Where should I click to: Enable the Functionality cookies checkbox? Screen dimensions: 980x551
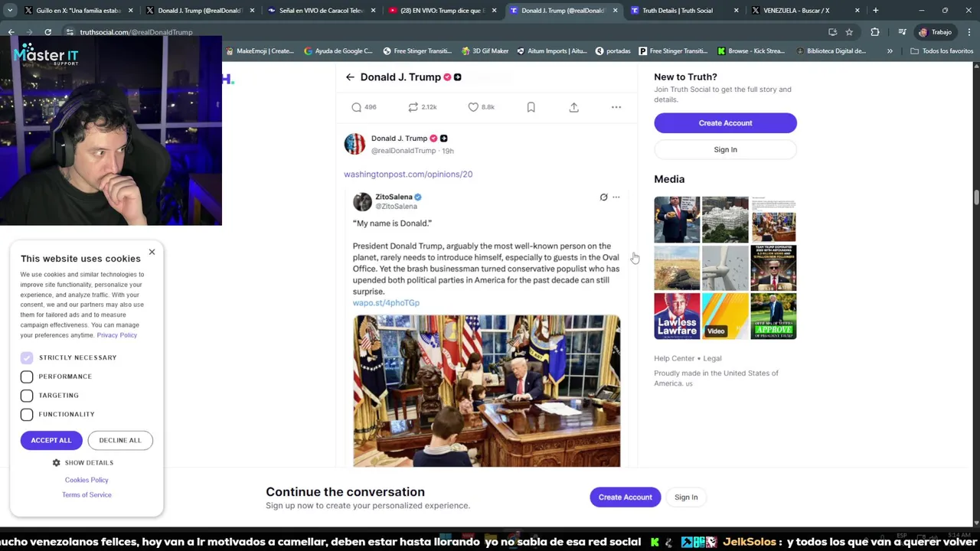(x=27, y=415)
